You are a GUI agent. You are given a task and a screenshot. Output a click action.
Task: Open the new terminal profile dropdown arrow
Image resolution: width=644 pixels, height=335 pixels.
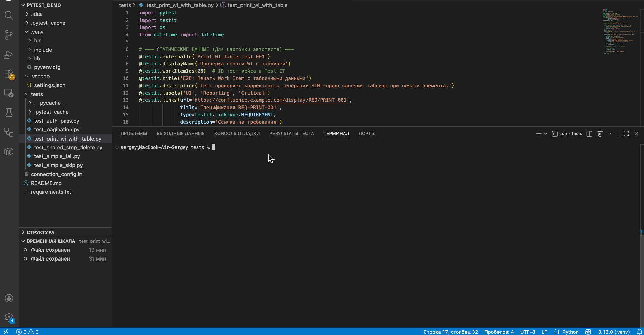coord(546,134)
